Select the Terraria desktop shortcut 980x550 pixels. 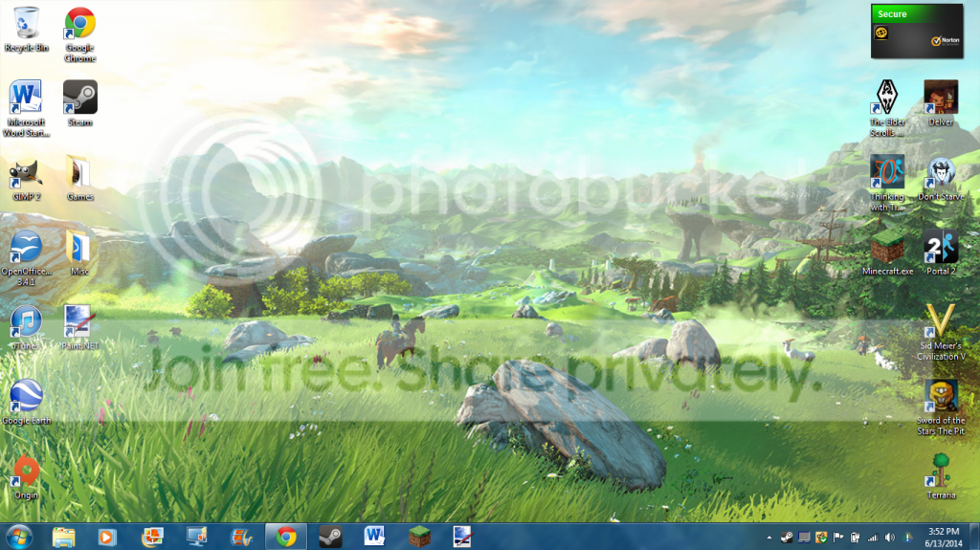point(941,476)
